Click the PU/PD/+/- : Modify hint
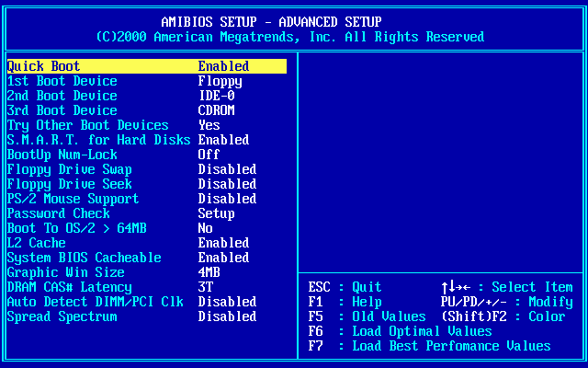The height and width of the screenshot is (368, 588). click(507, 302)
